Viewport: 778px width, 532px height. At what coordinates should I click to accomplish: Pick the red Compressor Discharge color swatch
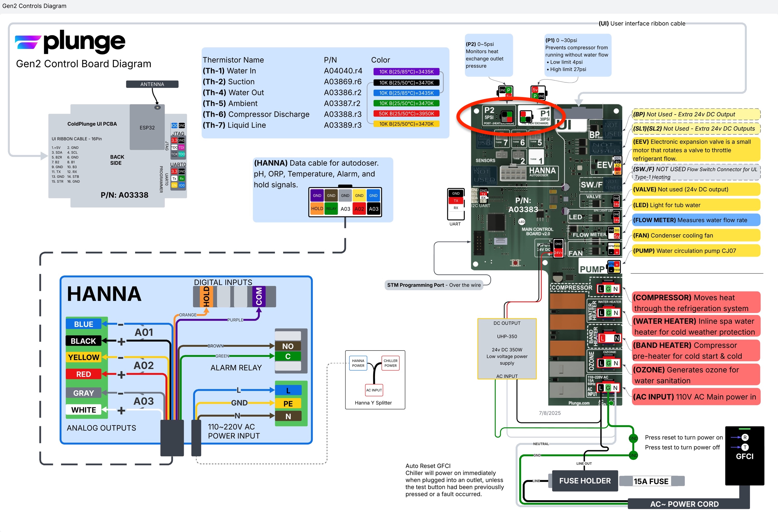tap(406, 114)
